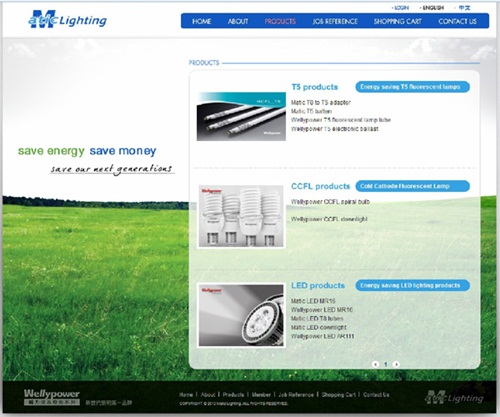Open the JOB REFERENCE menu item

[335, 21]
